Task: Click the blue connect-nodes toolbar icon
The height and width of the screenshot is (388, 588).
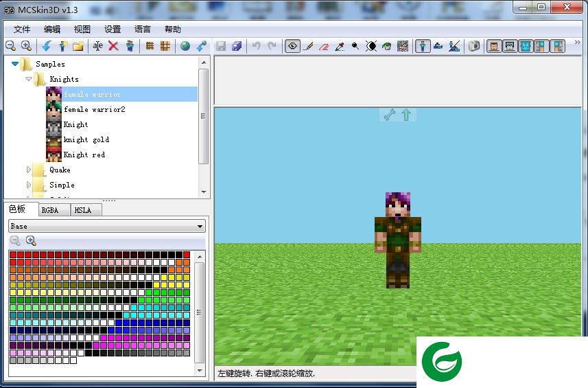Action: [202, 46]
